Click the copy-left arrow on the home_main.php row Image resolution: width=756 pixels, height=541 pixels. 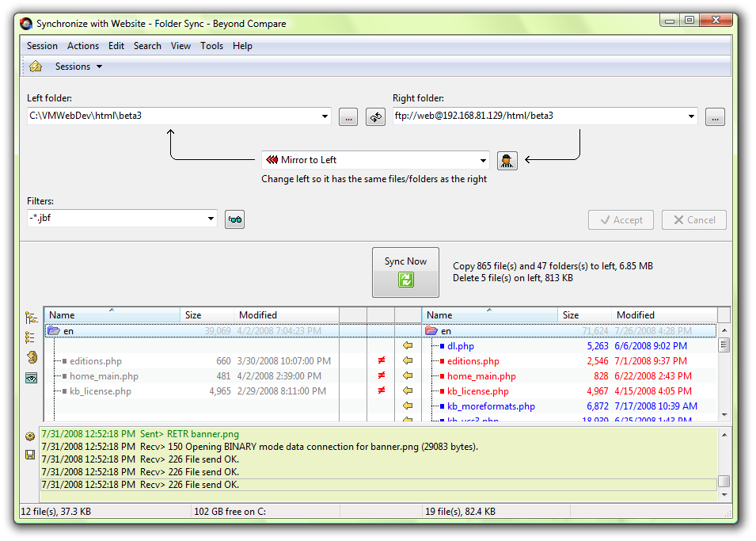pos(408,375)
